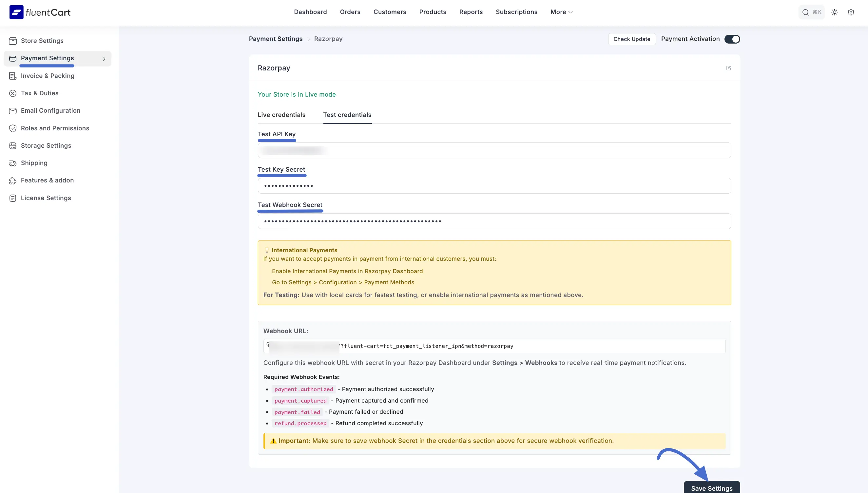Open Email Configuration settings
This screenshot has height=493, width=868.
tap(50, 110)
